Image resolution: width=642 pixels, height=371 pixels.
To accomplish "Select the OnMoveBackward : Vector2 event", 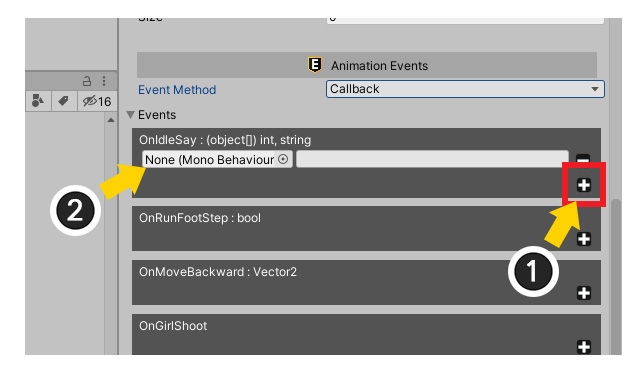I will click(x=218, y=272).
